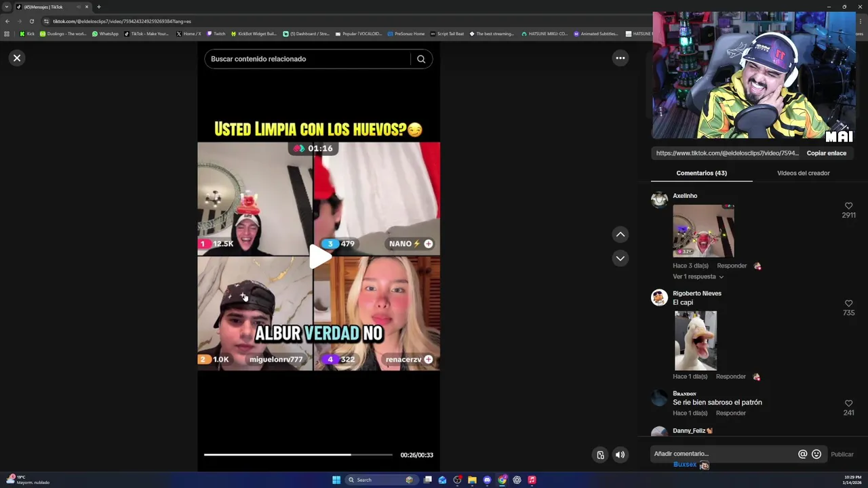Go to previous video with up arrow
Screen dimensions: 868x488
[620, 235]
